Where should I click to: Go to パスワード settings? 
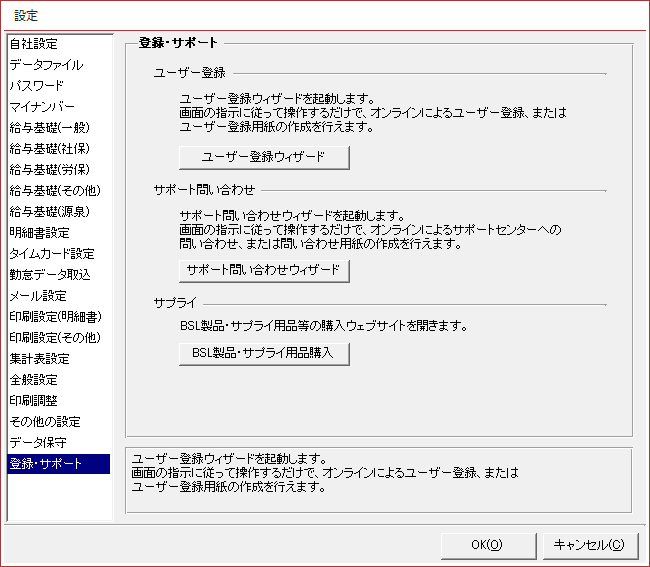37,86
